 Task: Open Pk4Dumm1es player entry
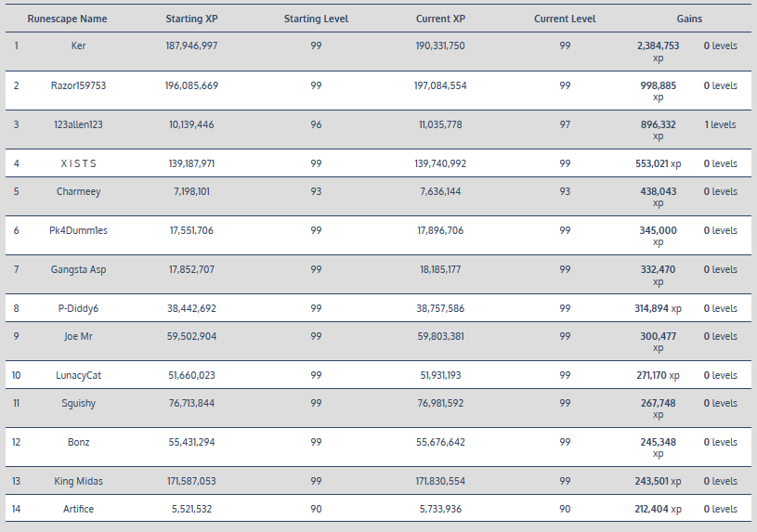point(79,230)
